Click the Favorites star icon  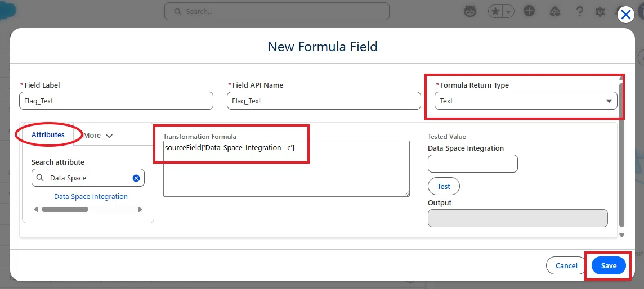(x=495, y=11)
